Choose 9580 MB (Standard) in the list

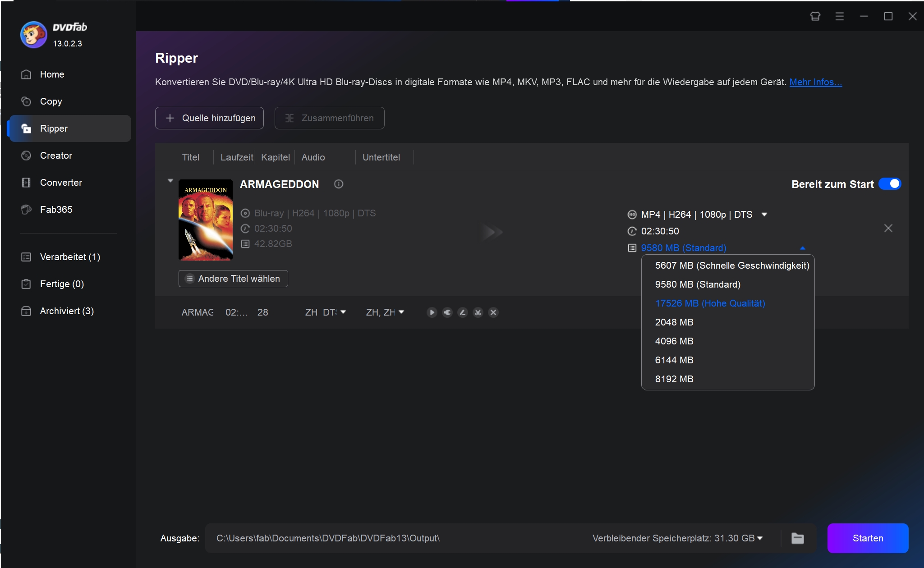click(x=728, y=284)
